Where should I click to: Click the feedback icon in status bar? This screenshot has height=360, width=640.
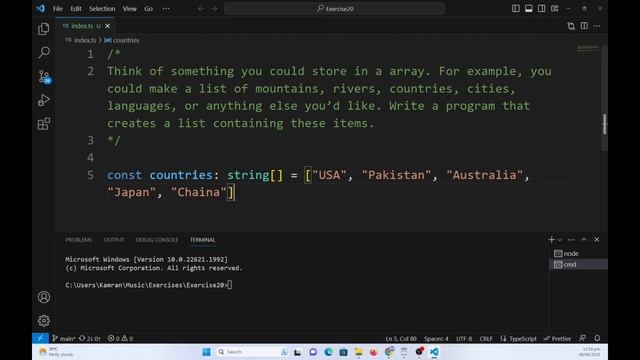[x=582, y=338]
